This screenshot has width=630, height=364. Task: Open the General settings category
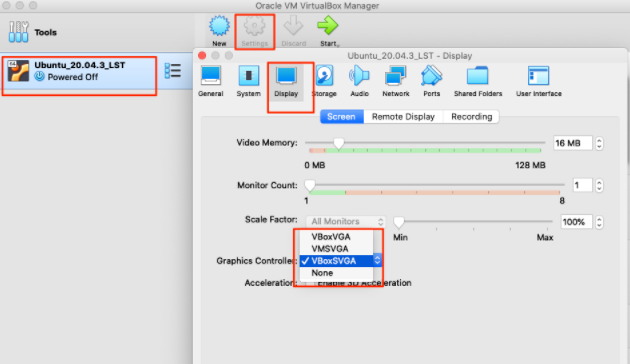click(211, 82)
